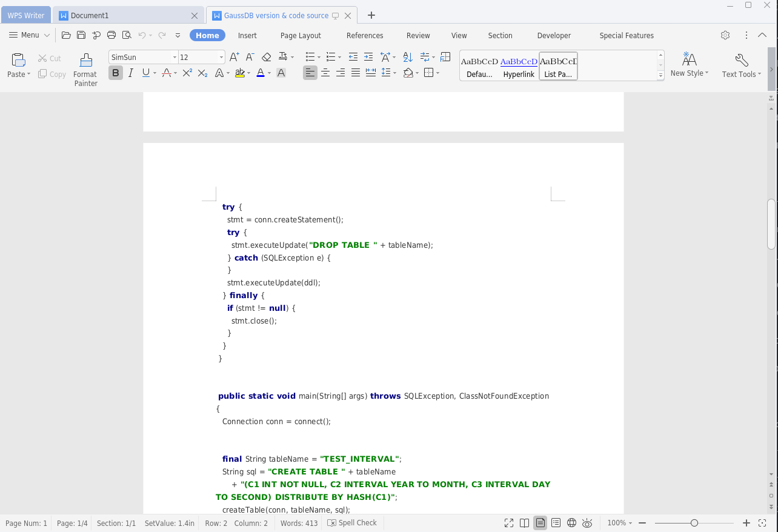Click the Distributed alignment icon
Image resolution: width=778 pixels, height=532 pixels.
[371, 73]
